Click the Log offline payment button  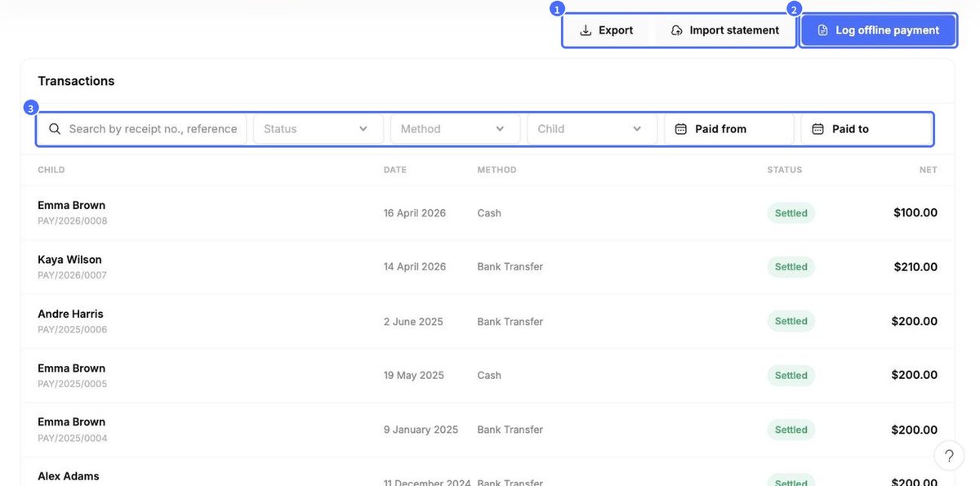(x=878, y=30)
